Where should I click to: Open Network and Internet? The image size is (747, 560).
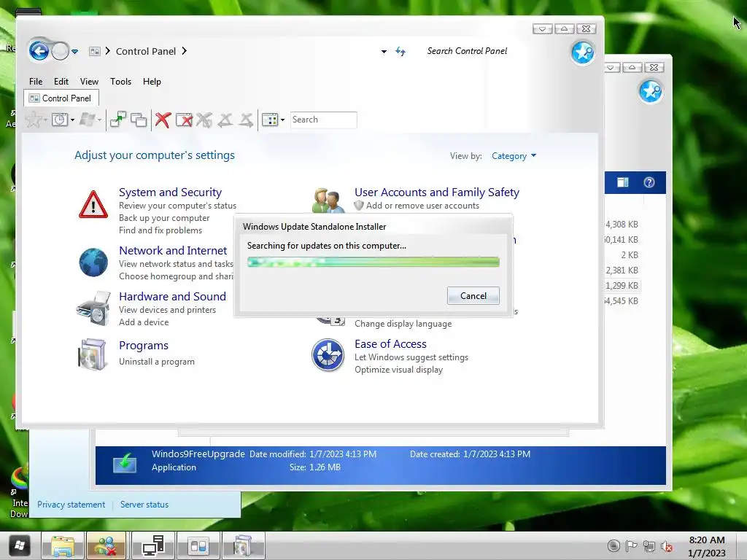[x=172, y=250]
